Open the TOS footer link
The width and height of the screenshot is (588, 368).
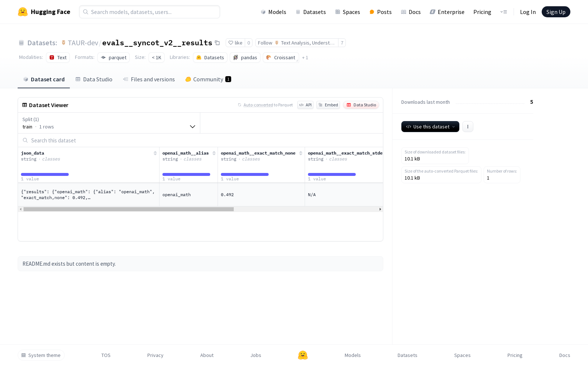click(106, 355)
